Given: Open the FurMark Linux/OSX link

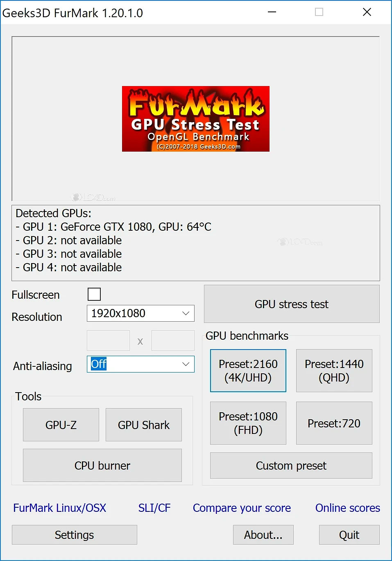Looking at the screenshot, I should point(60,508).
